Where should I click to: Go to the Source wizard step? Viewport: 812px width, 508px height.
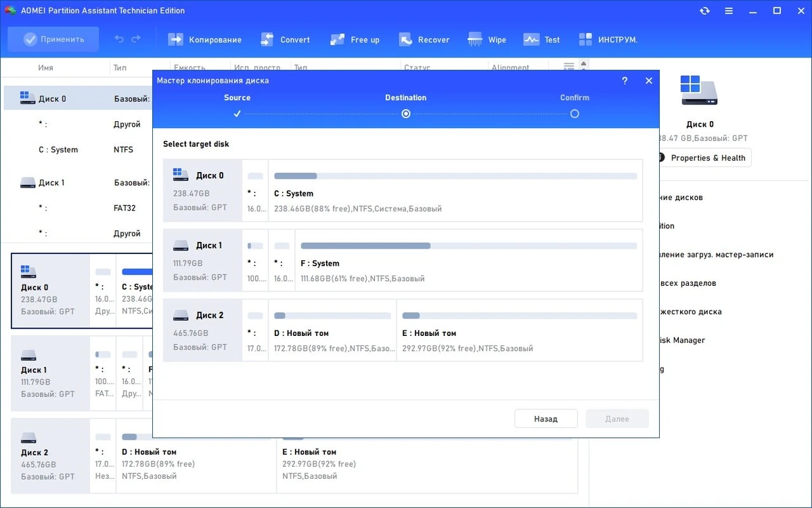click(x=237, y=106)
